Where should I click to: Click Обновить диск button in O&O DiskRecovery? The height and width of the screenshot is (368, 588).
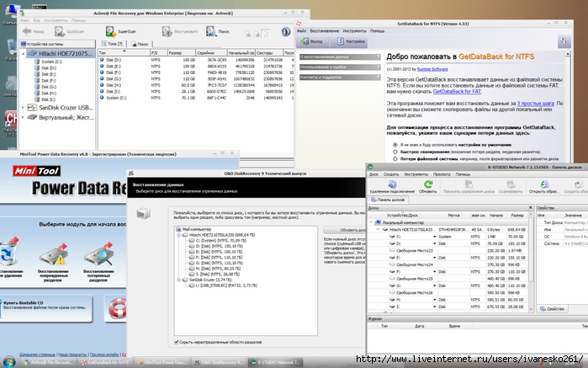point(345,230)
